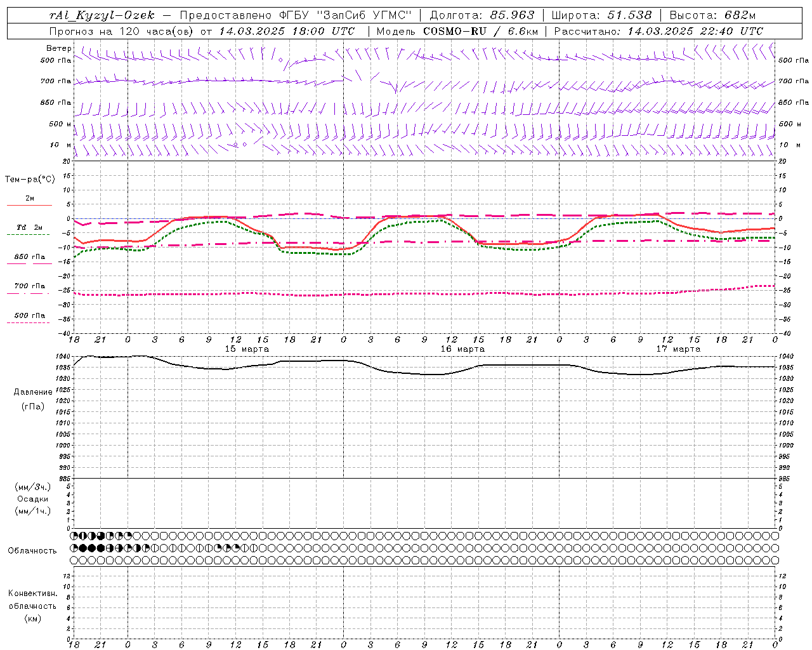Click the Высота: 682м field

712,15
